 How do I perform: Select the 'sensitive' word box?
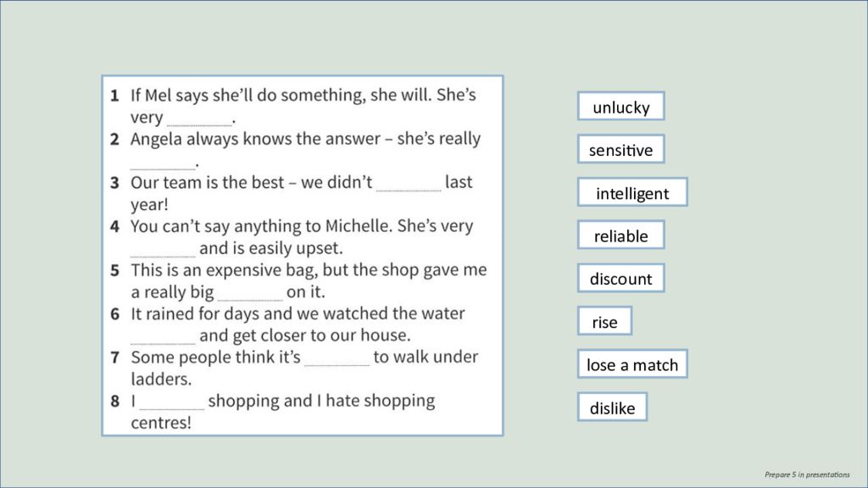pos(620,149)
